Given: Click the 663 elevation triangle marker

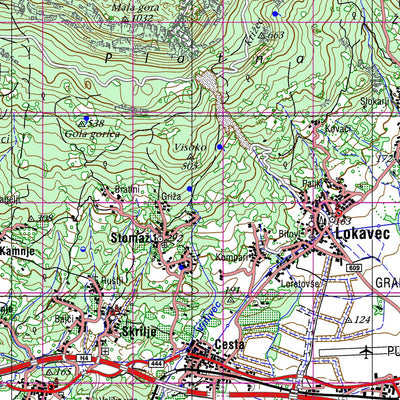Looking at the screenshot, I should pyautogui.click(x=262, y=35).
